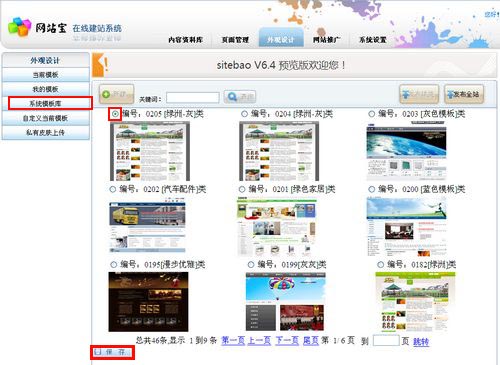Open 系统设置 in top navigation
500x365 pixels.
[x=372, y=40]
